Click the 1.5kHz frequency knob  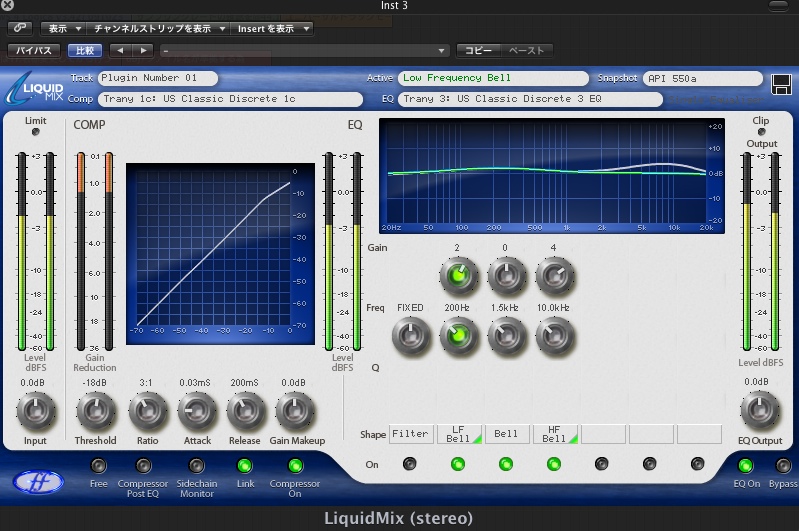[507, 336]
